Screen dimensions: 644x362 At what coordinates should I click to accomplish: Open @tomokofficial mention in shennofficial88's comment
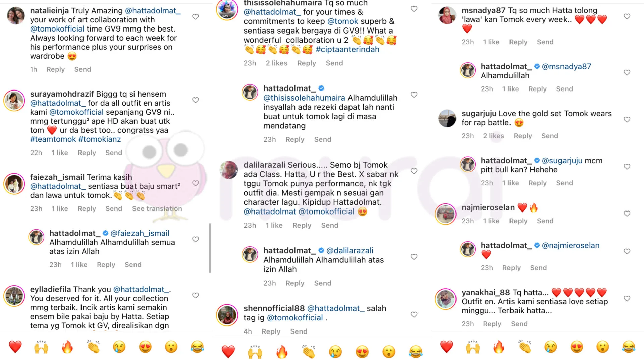295,318
